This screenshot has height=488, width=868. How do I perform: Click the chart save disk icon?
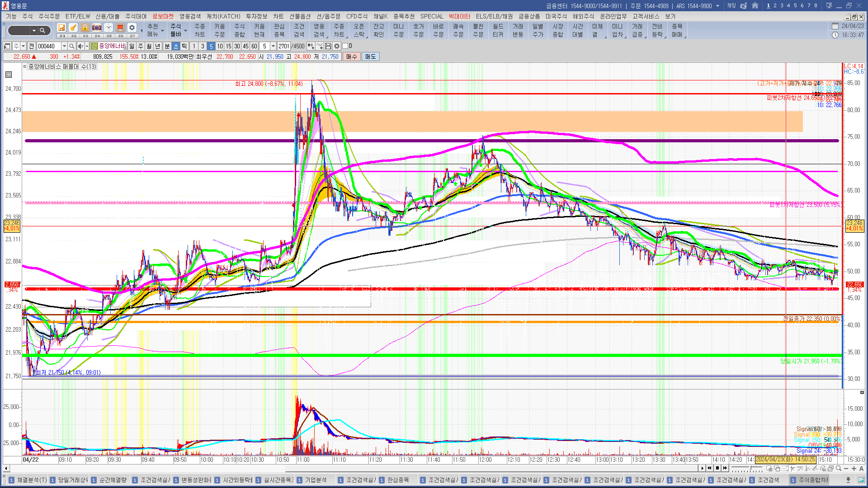click(x=328, y=46)
